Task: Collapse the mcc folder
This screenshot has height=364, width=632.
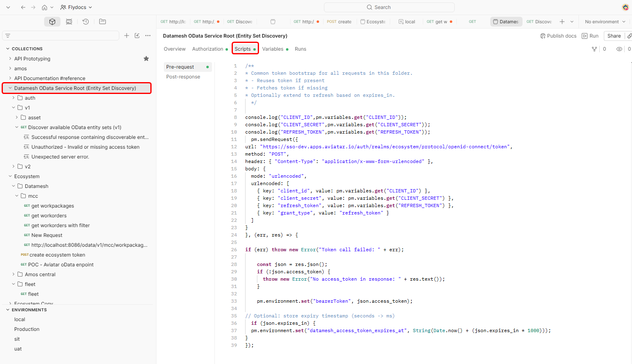Action: click(x=17, y=196)
